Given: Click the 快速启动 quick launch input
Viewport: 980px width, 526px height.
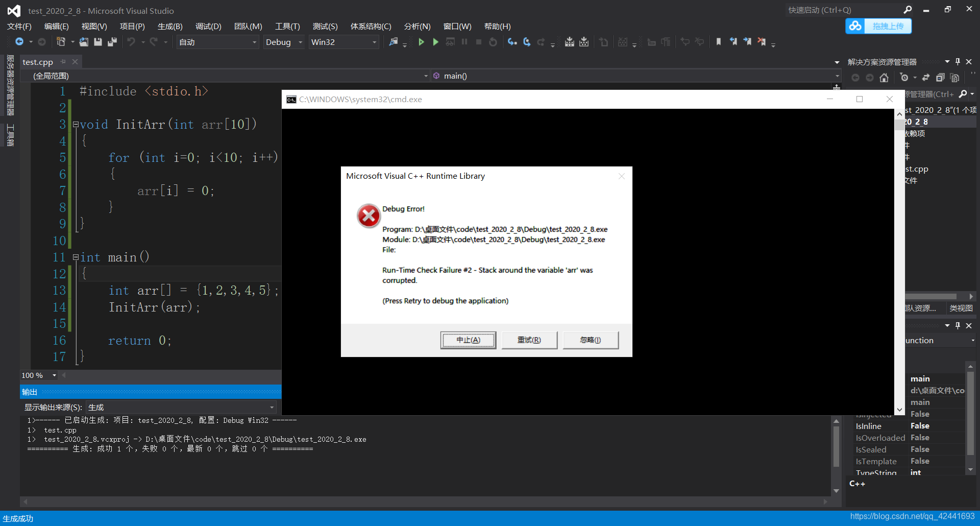Looking at the screenshot, I should pyautogui.click(x=845, y=10).
